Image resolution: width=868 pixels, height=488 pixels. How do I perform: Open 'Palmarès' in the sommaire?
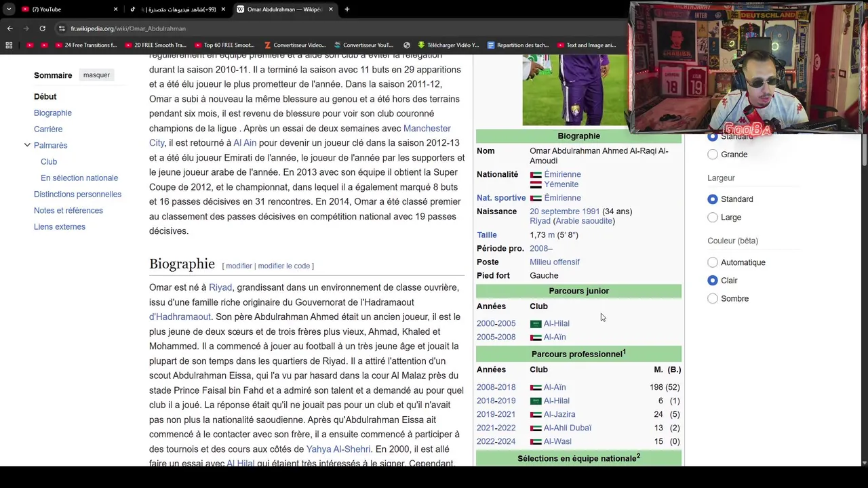point(50,146)
